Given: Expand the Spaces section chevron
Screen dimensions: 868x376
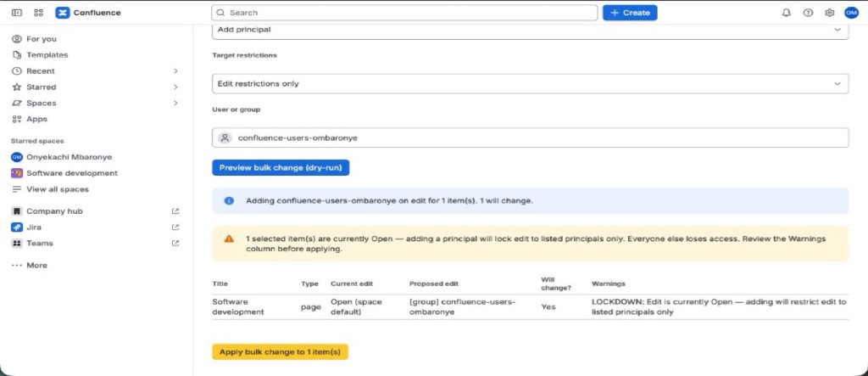Looking at the screenshot, I should pos(175,104).
